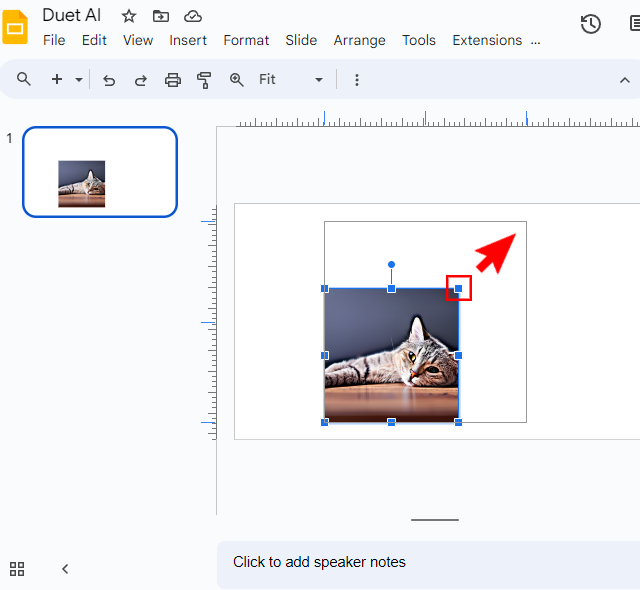Screen dimensions: 640x590
Task: Select slide 1 thumbnail in filmstrip
Action: click(x=100, y=172)
